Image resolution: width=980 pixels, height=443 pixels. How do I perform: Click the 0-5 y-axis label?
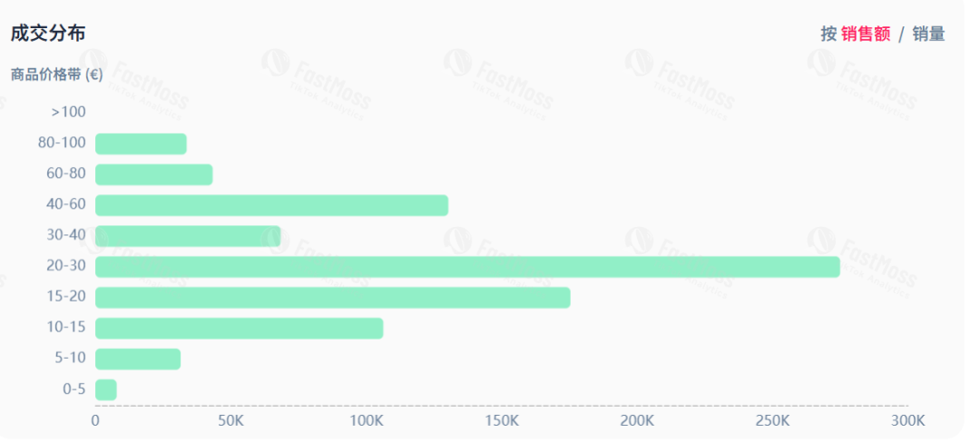tap(73, 389)
